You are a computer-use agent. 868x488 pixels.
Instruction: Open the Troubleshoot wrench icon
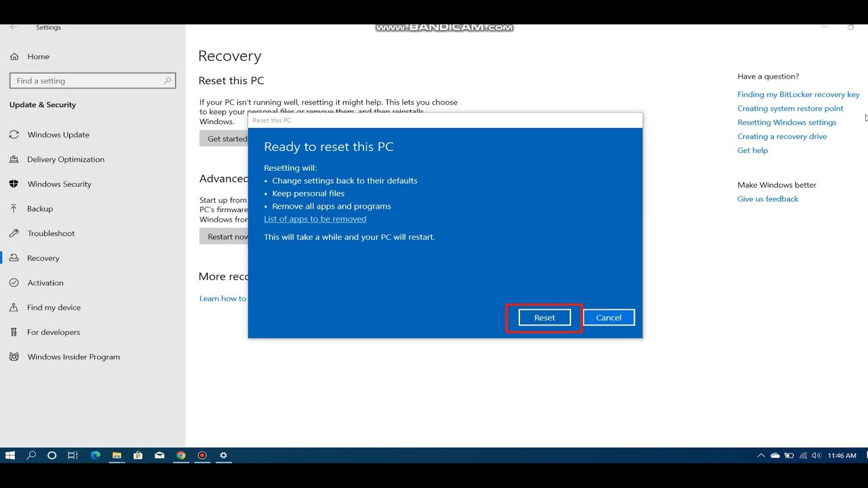click(x=14, y=233)
